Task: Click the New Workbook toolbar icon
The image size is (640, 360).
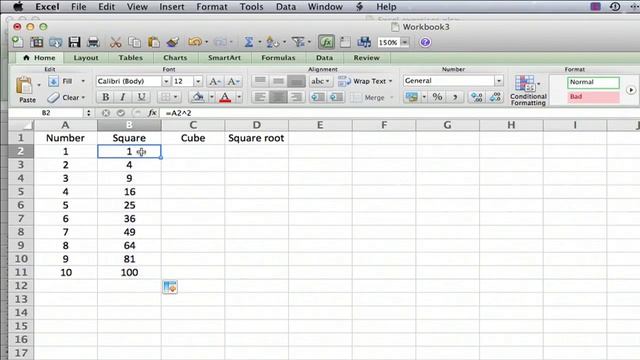Action: pyautogui.click(x=17, y=42)
